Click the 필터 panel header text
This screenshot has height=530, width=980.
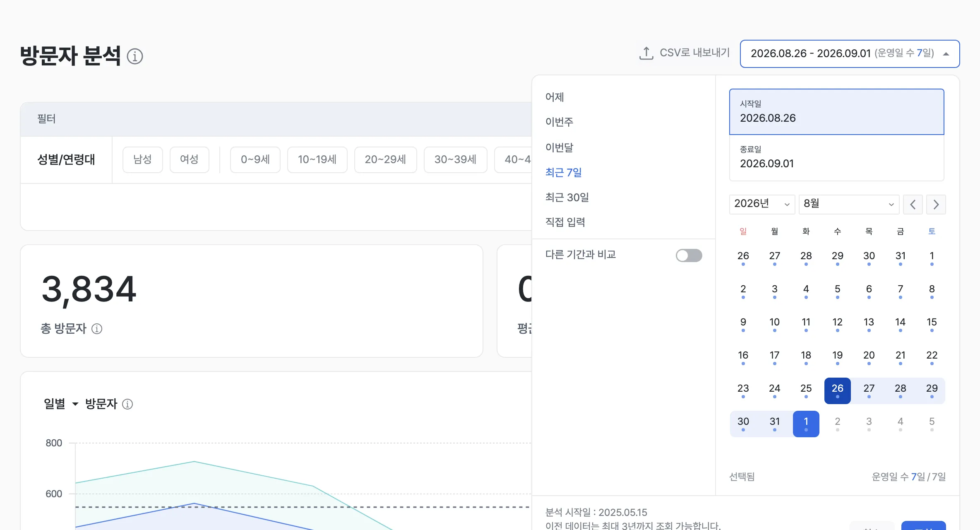[x=46, y=119]
